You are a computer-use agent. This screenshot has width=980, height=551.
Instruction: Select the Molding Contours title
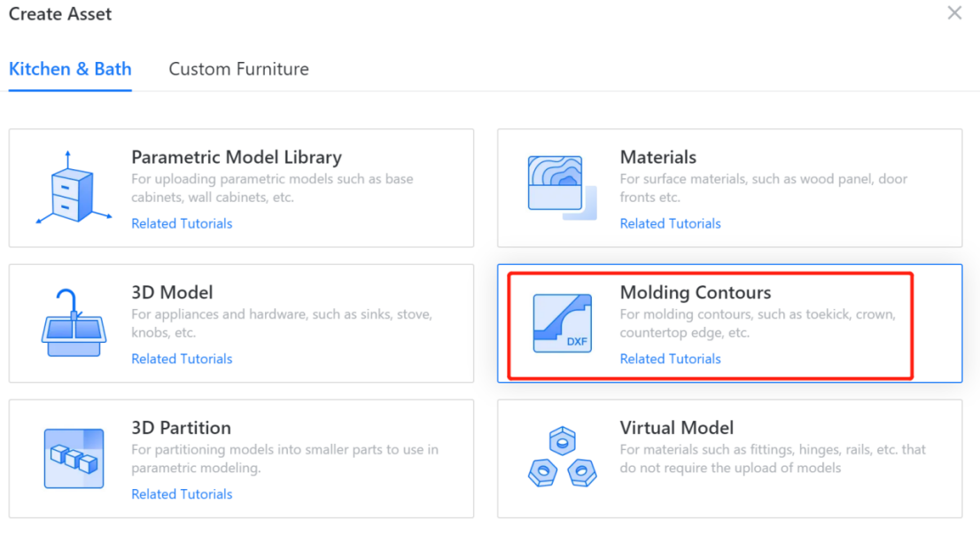point(695,292)
